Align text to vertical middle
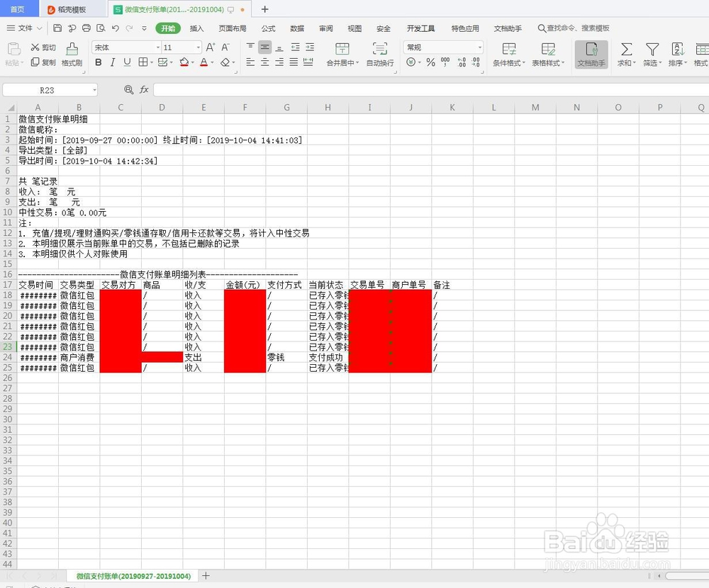The width and height of the screenshot is (709, 588). [x=264, y=47]
